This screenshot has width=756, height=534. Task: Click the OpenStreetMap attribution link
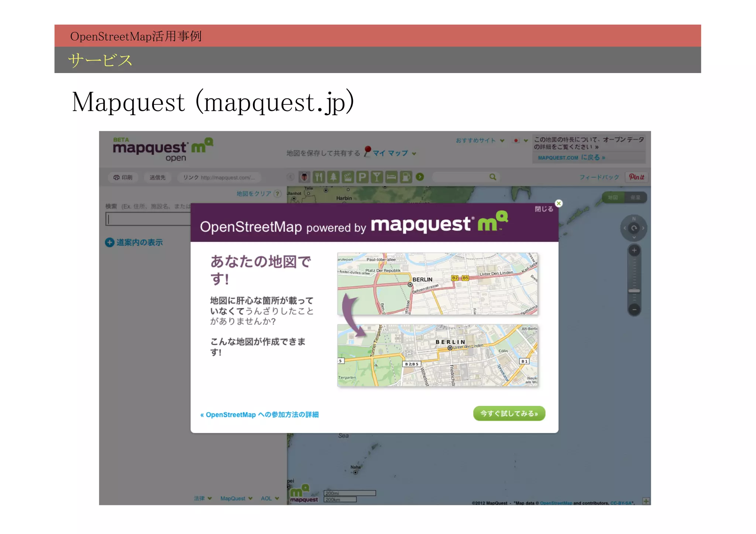click(x=556, y=503)
